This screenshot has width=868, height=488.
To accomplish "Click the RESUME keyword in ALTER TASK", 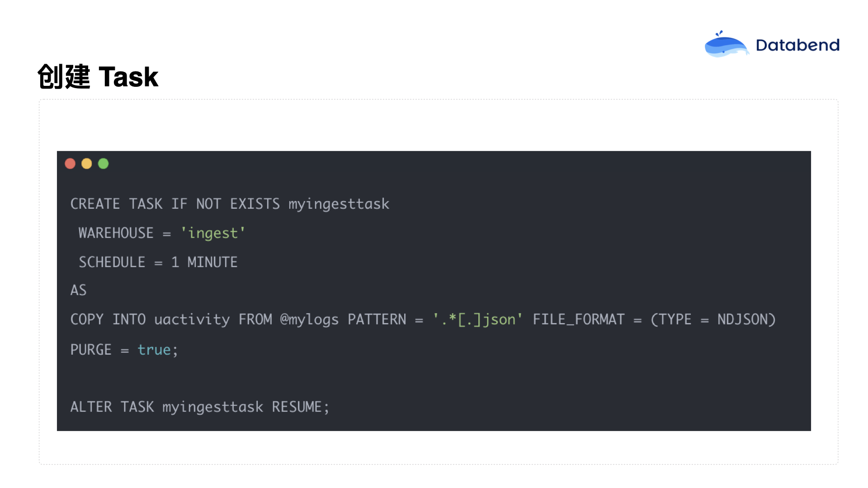I will [297, 407].
